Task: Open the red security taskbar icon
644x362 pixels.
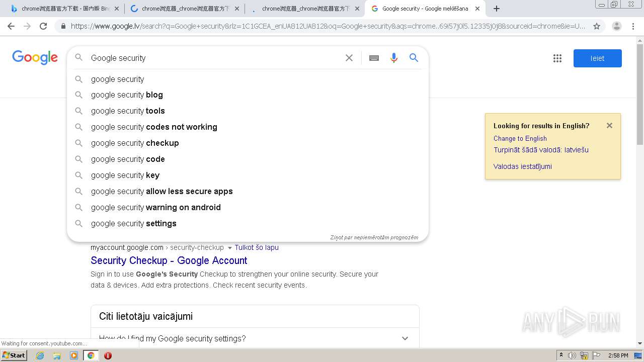Action: tap(108, 355)
